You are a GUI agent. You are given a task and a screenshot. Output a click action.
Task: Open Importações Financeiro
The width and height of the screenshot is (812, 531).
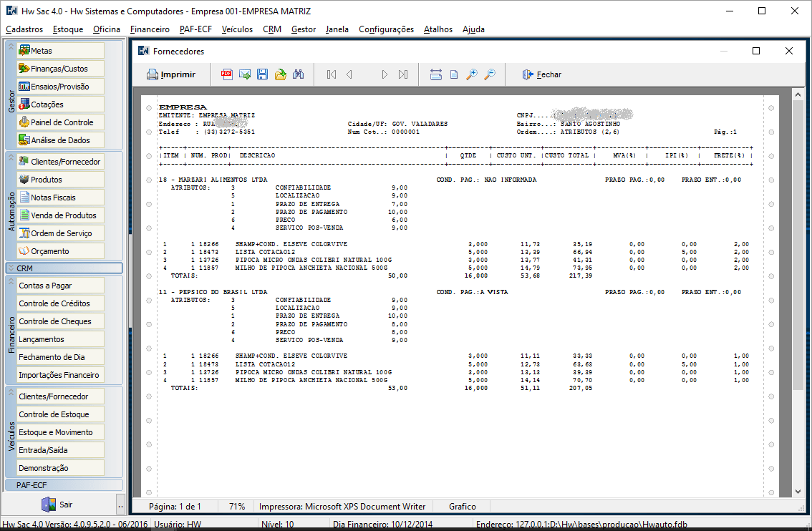pos(61,375)
